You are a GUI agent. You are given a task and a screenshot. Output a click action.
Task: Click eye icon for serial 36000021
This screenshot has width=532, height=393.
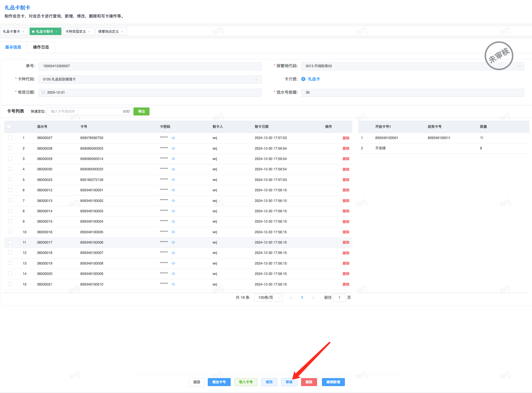pos(173,284)
